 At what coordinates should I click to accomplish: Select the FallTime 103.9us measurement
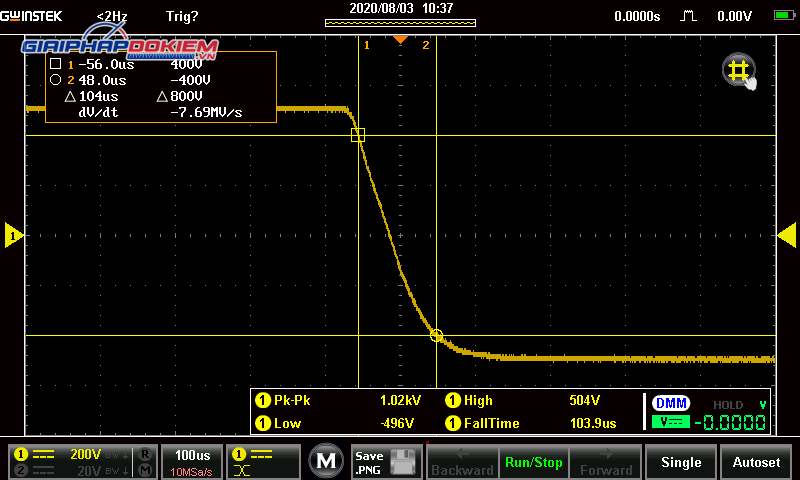point(531,423)
